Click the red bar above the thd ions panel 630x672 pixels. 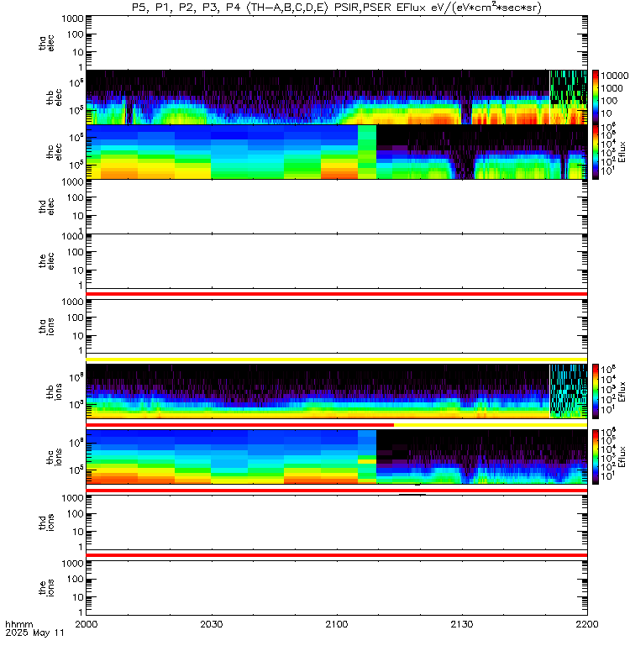[337, 491]
